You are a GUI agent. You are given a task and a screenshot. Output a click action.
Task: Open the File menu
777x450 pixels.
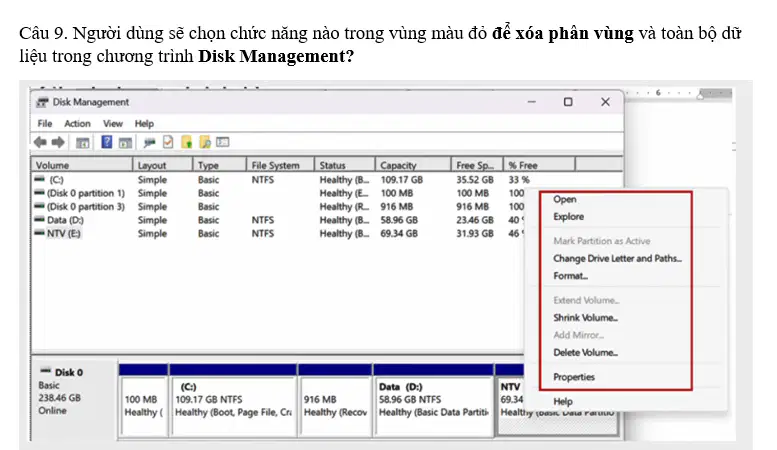pyautogui.click(x=45, y=123)
